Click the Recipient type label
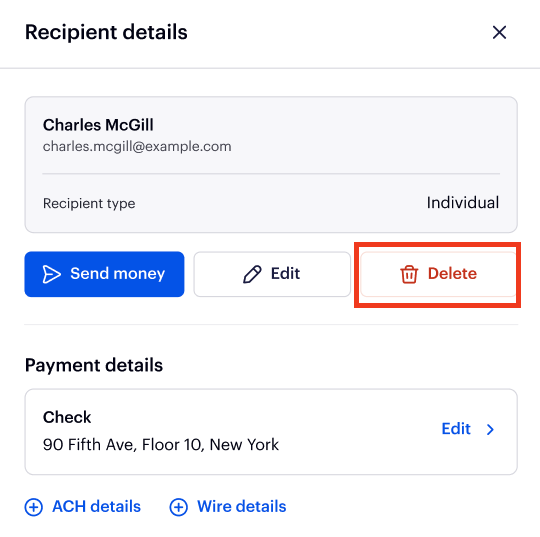The width and height of the screenshot is (540, 537). click(89, 203)
